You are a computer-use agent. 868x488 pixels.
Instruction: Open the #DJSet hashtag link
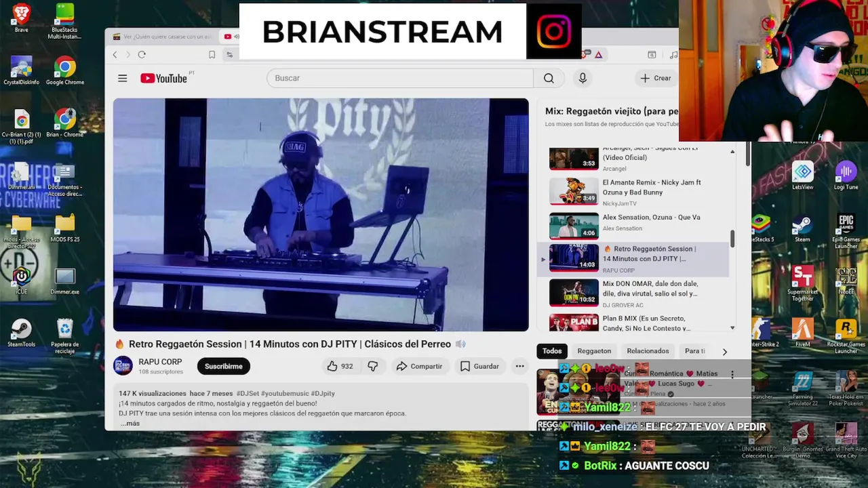coord(248,393)
